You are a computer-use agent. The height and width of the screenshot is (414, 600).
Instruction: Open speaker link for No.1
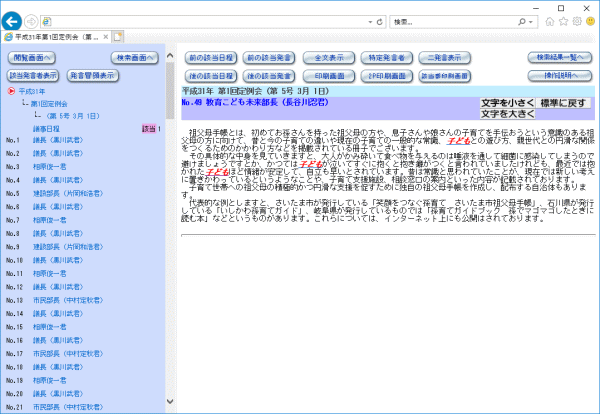click(x=58, y=140)
